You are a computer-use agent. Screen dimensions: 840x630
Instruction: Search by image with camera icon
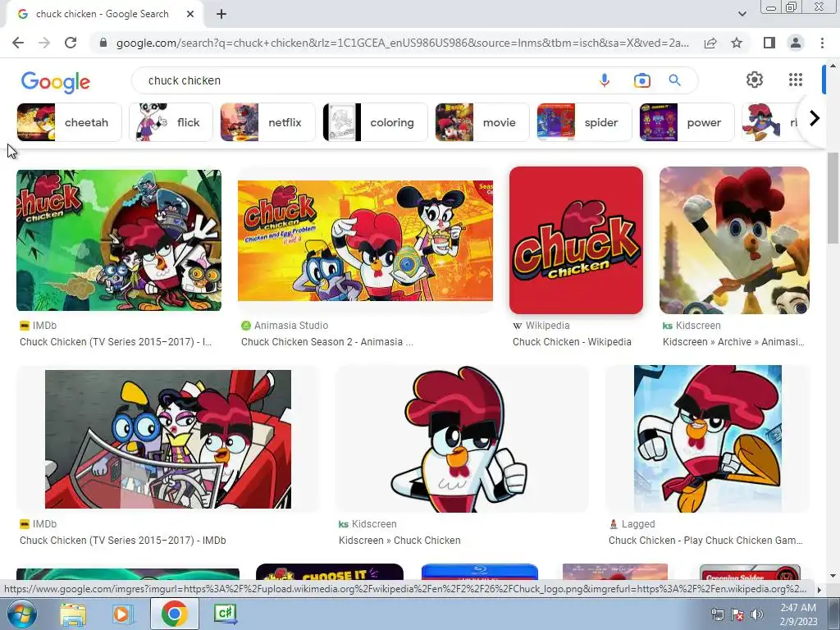click(x=641, y=80)
